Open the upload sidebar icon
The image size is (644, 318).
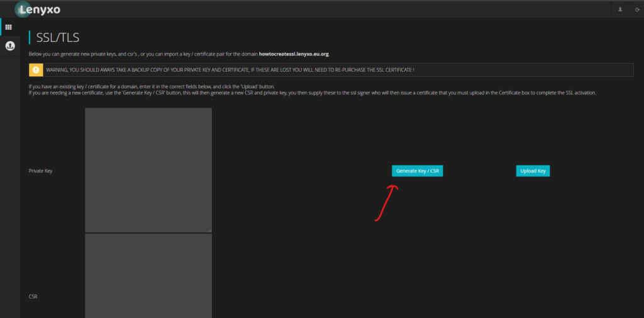coord(10,46)
